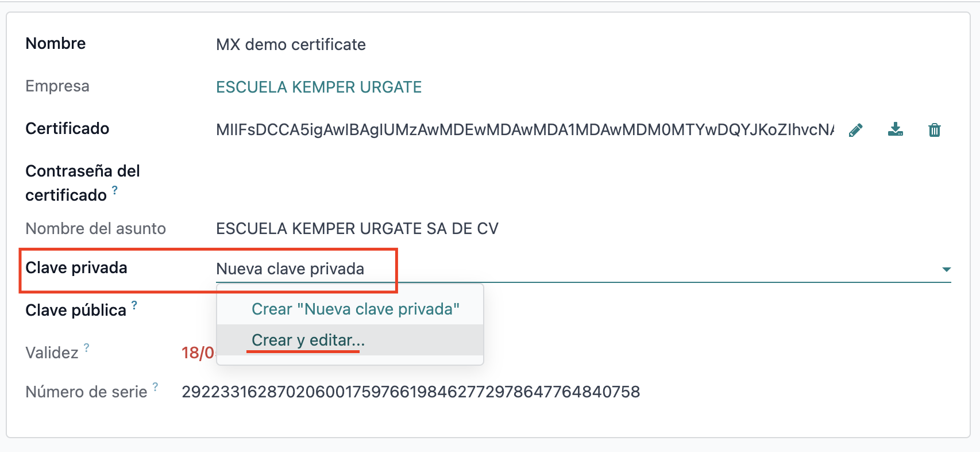Select Crear "Nueva clave privada" option
The image size is (980, 452).
pos(356,309)
